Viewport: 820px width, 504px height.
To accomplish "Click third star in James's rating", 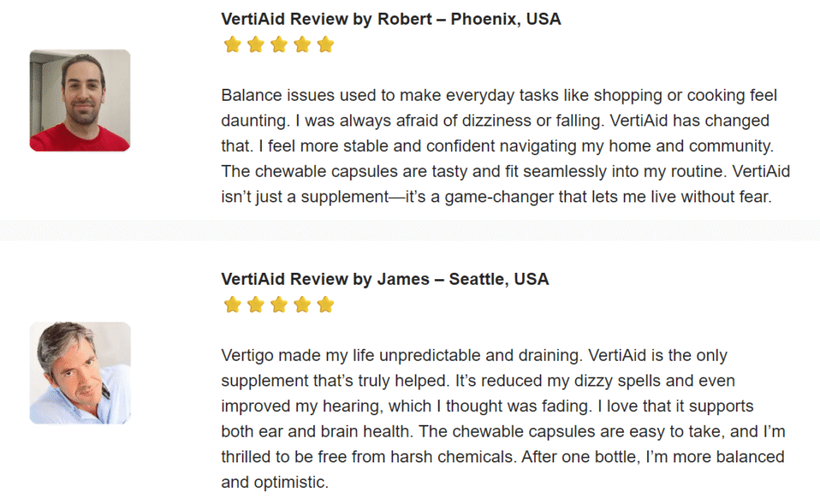I will tap(279, 305).
